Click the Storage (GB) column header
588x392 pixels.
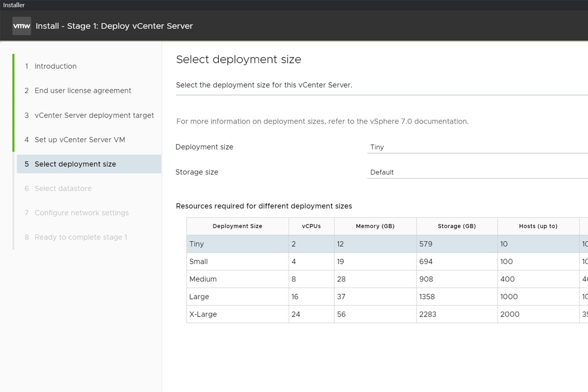(457, 226)
